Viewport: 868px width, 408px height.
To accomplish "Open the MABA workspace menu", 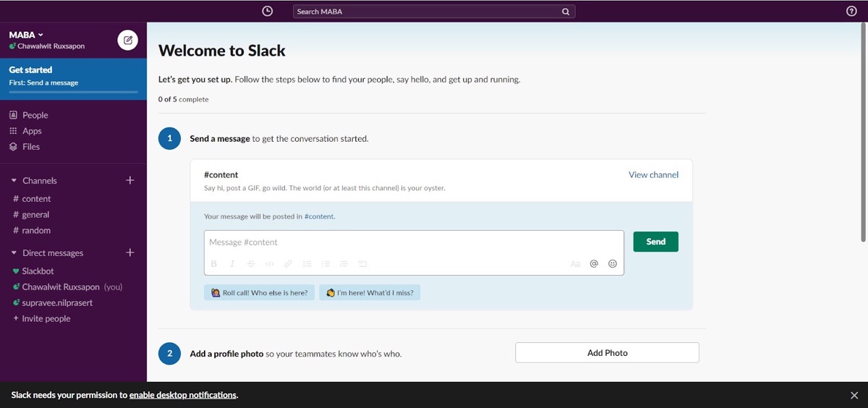I will pyautogui.click(x=26, y=35).
